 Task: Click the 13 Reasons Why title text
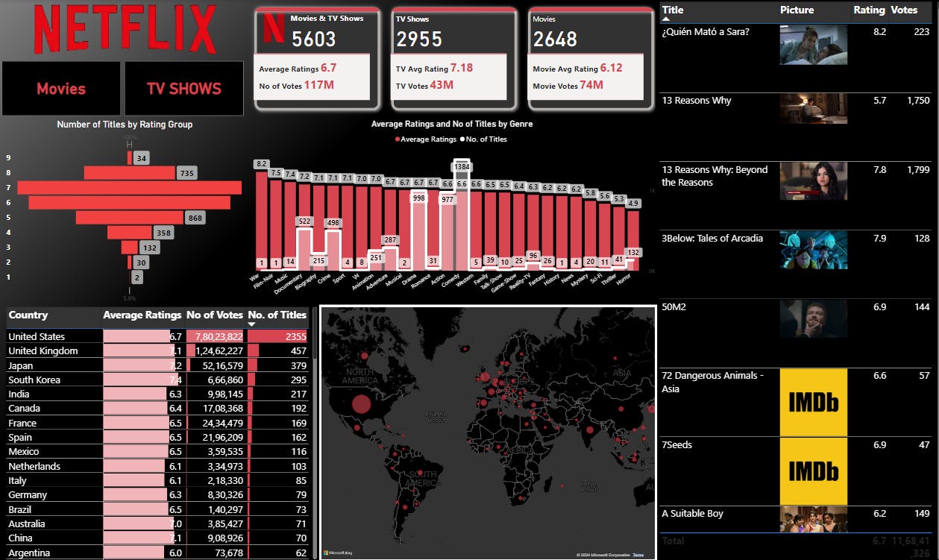[x=697, y=101]
